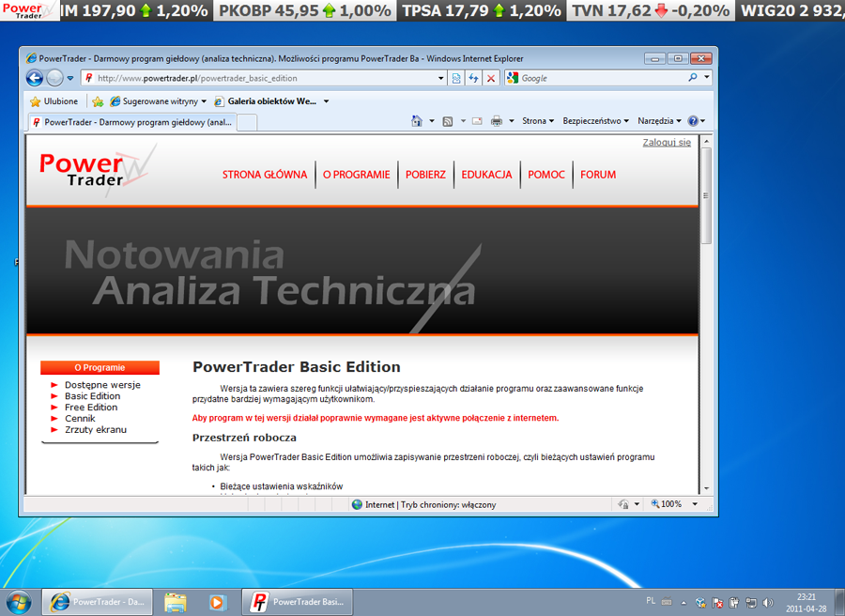Image resolution: width=845 pixels, height=616 pixels.
Task: Open Windows Media Player from taskbar
Action: [x=218, y=603]
